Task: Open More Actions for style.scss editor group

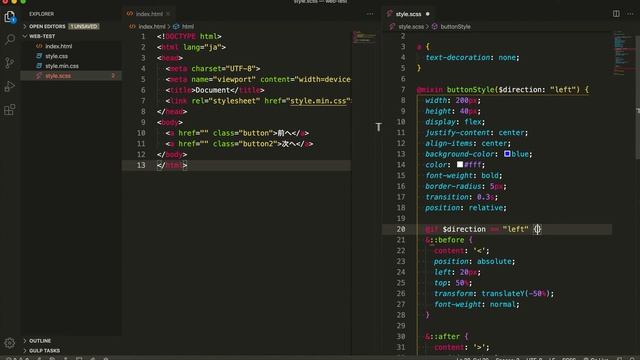Action: pos(630,14)
